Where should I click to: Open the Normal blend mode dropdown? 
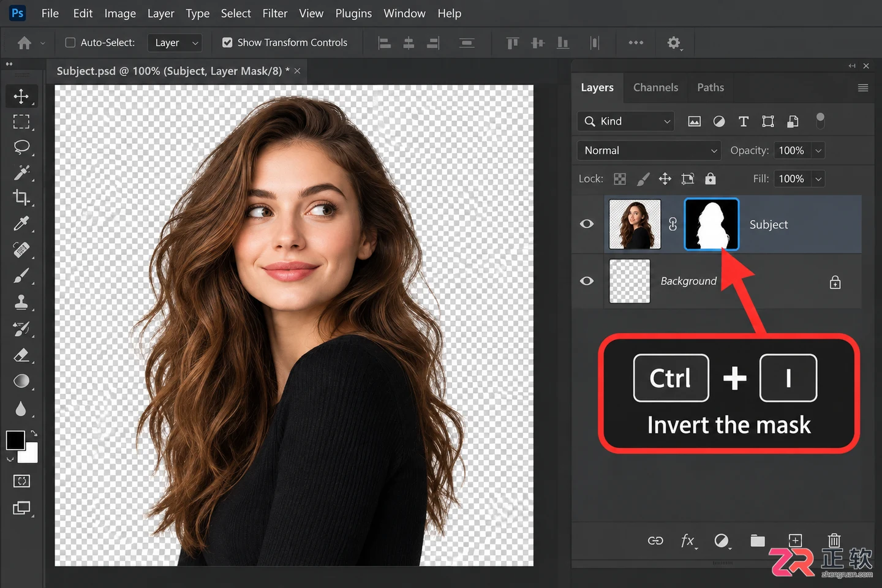click(x=649, y=151)
